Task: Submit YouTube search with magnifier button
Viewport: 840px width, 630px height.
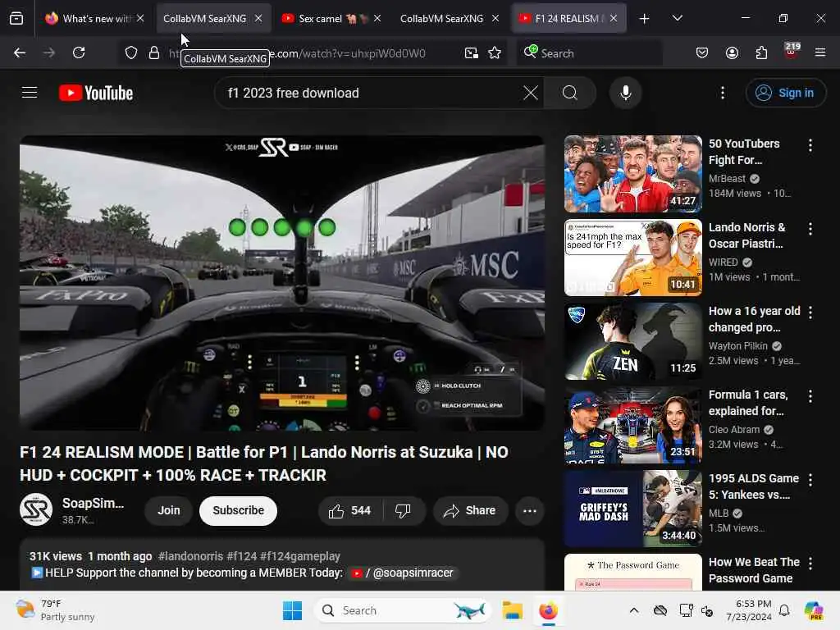Action: pyautogui.click(x=570, y=93)
